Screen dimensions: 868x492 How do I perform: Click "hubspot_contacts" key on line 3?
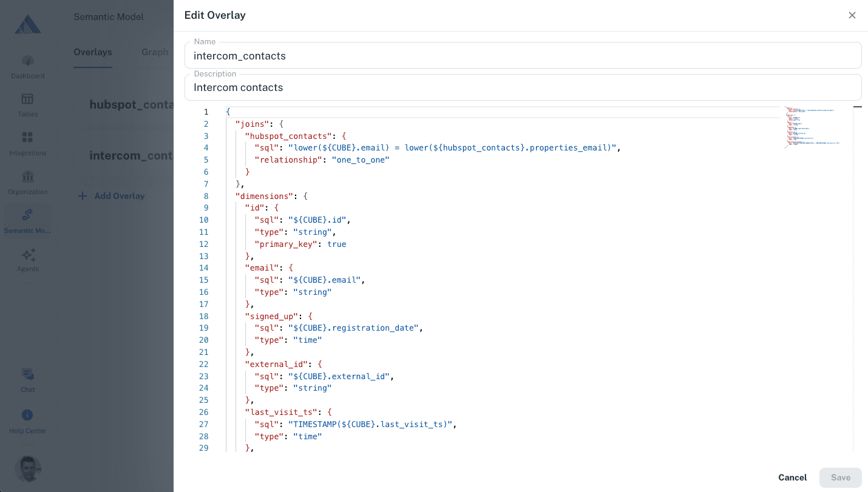point(288,136)
